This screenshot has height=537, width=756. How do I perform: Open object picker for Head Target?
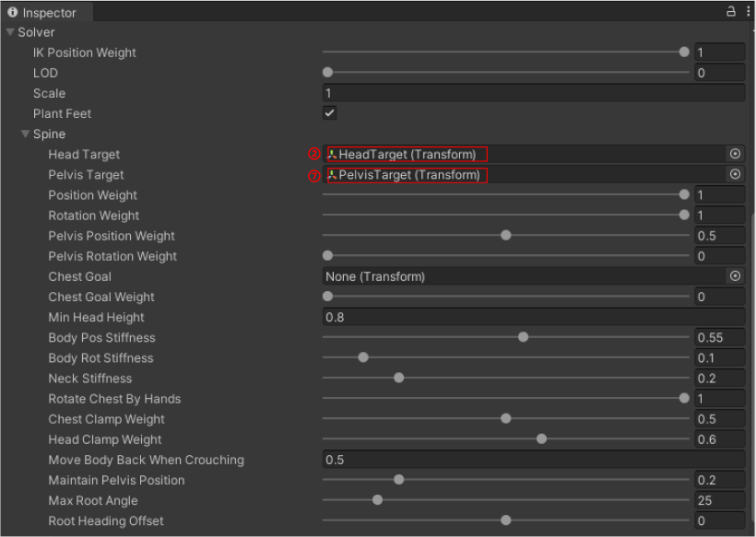coord(735,154)
